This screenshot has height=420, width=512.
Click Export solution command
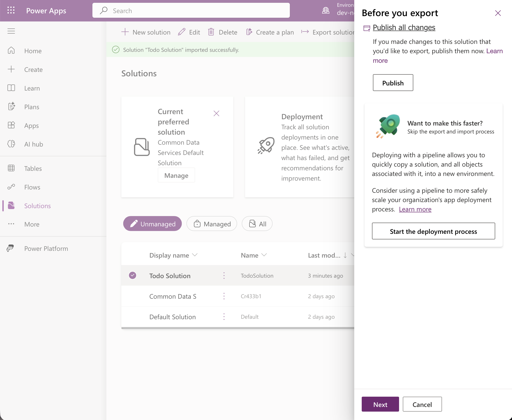[328, 32]
